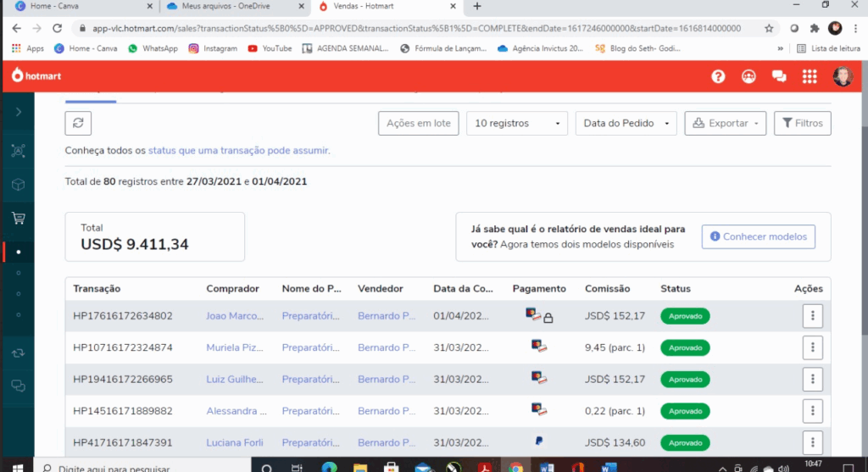
Task: Open WhatsApp bookmark
Action: coord(153,48)
